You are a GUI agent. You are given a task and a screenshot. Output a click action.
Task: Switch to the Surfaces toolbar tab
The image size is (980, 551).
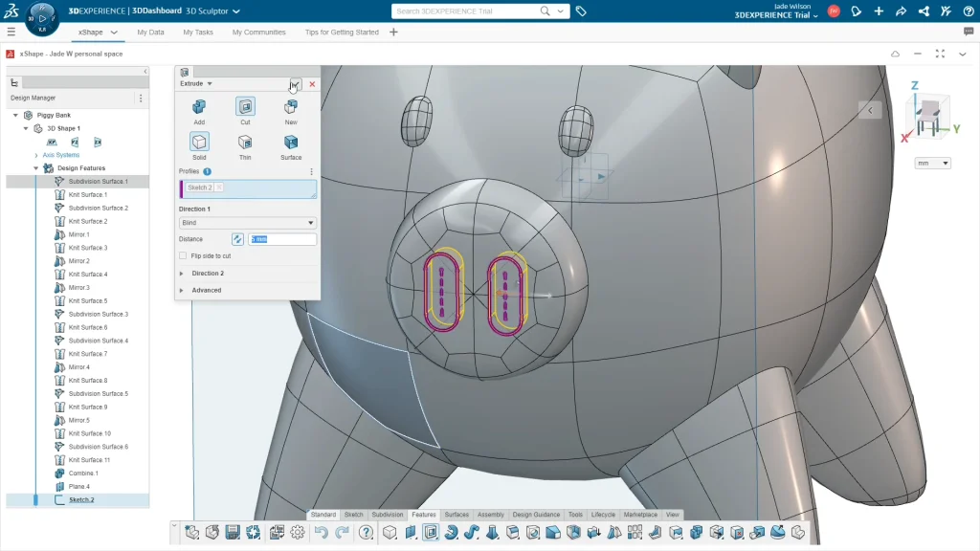[457, 515]
